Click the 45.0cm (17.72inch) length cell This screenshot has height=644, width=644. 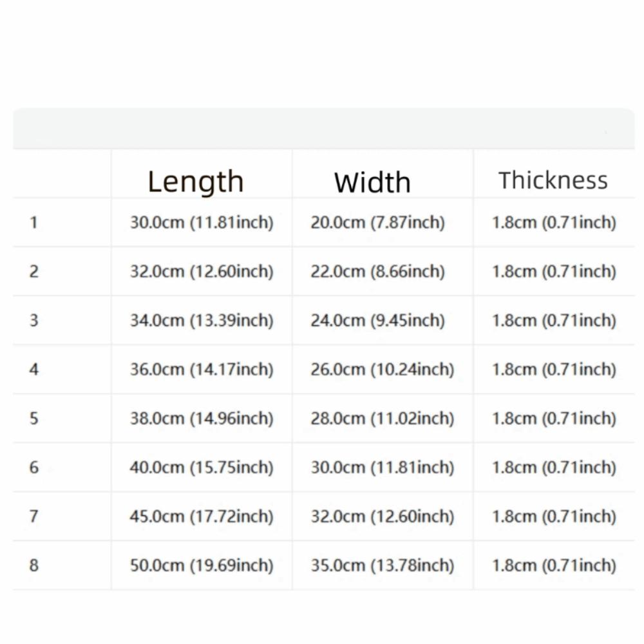[x=202, y=516]
